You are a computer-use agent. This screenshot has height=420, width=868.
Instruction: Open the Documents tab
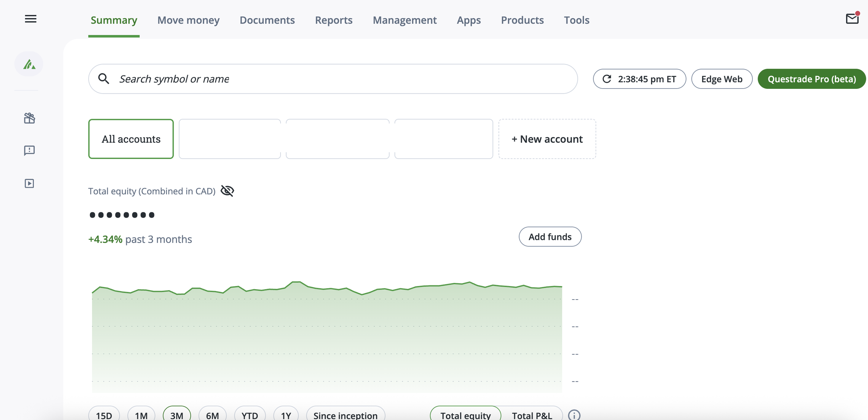(x=267, y=20)
